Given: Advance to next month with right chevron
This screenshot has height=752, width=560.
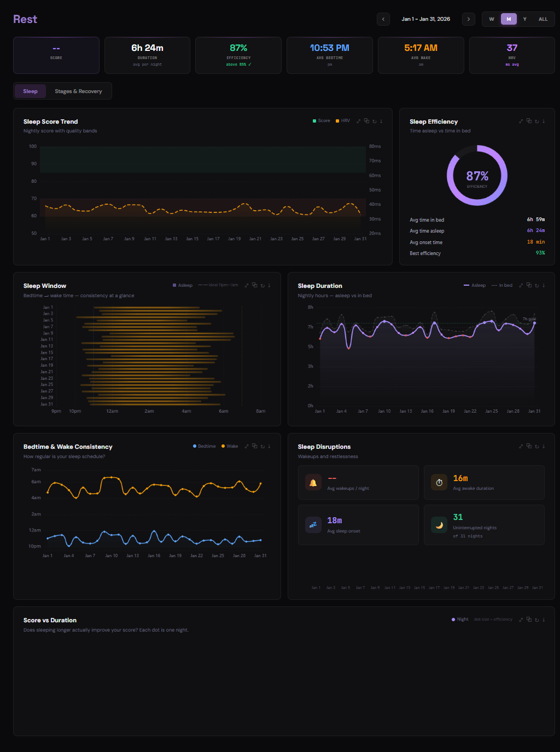Looking at the screenshot, I should tap(469, 19).
